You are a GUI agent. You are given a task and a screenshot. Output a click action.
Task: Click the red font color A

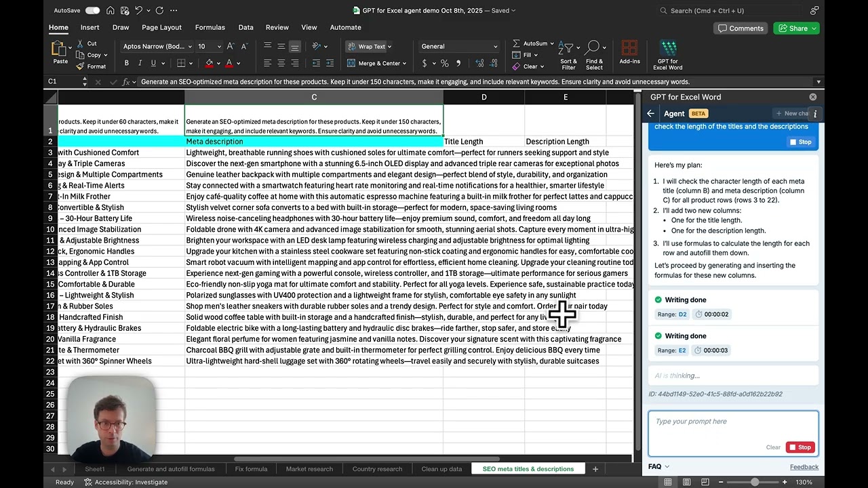pyautogui.click(x=229, y=63)
